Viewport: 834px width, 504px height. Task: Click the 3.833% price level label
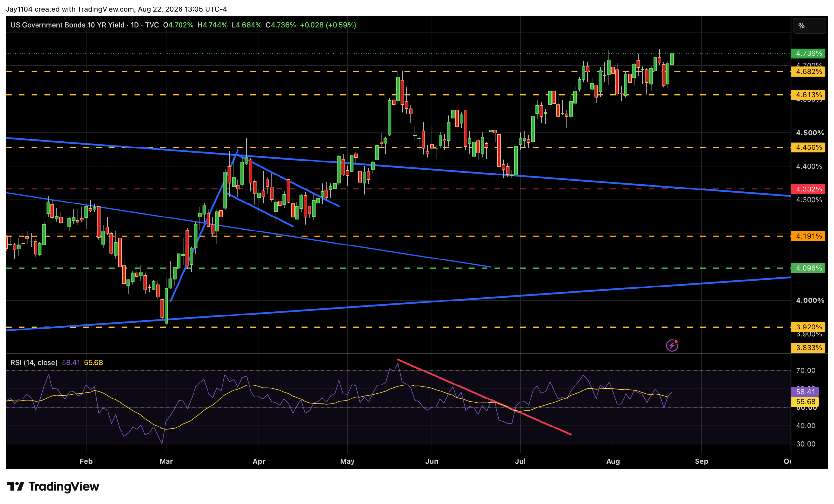tap(808, 348)
